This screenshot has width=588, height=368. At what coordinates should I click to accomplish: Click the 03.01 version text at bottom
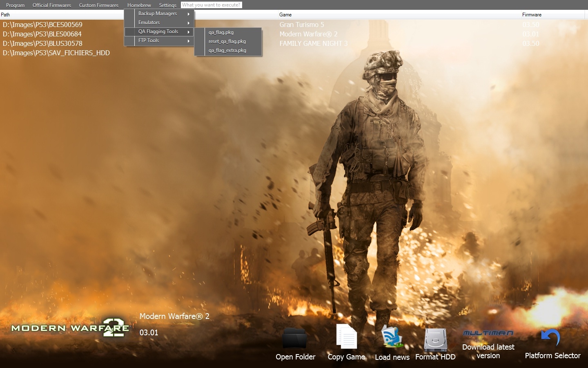(x=149, y=332)
